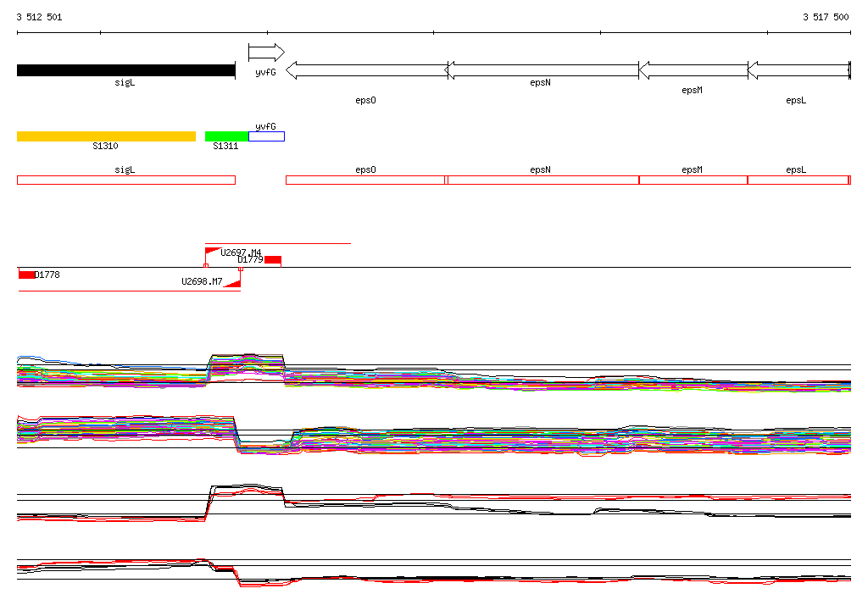Select the epsO gene arrow

coord(366,70)
